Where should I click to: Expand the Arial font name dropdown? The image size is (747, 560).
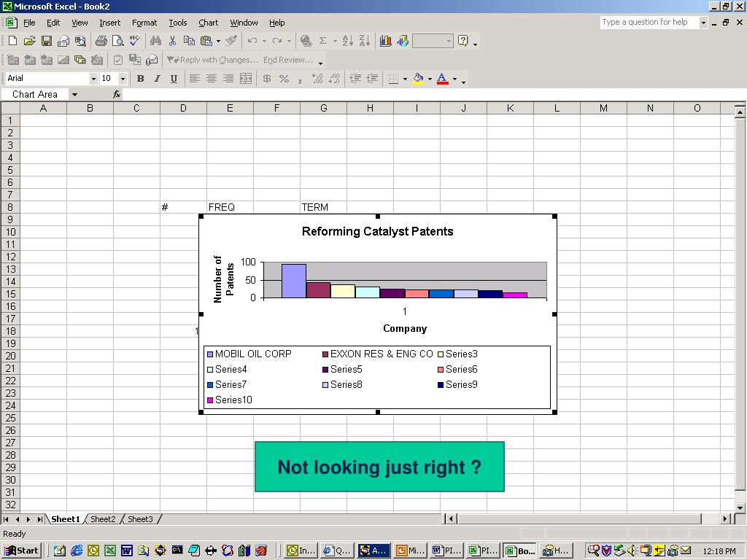93,79
